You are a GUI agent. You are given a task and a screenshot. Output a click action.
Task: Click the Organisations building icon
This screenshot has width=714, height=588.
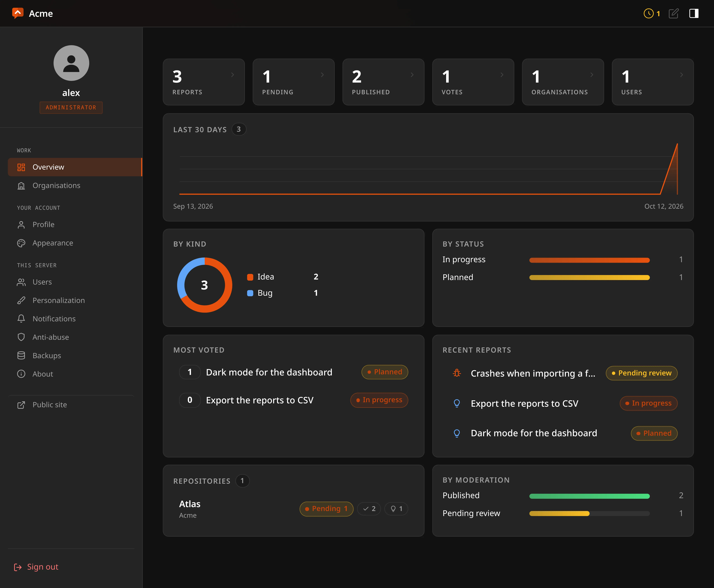(21, 186)
